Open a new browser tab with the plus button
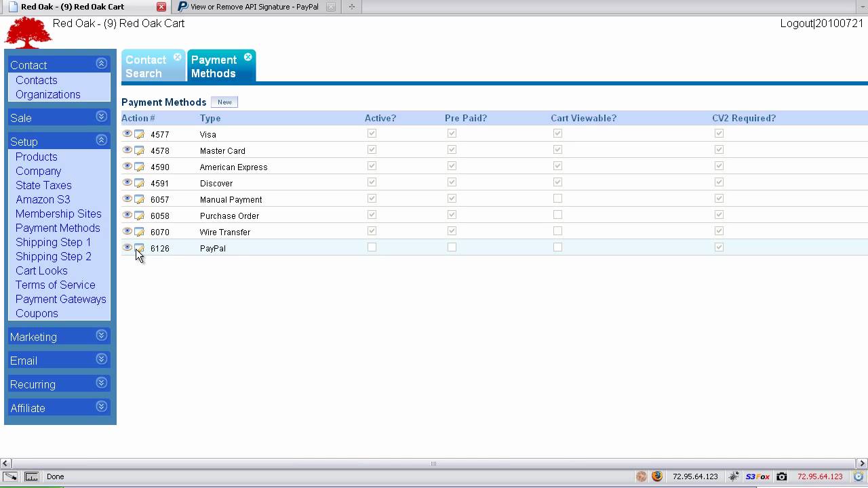This screenshot has height=488, width=868. (x=351, y=7)
